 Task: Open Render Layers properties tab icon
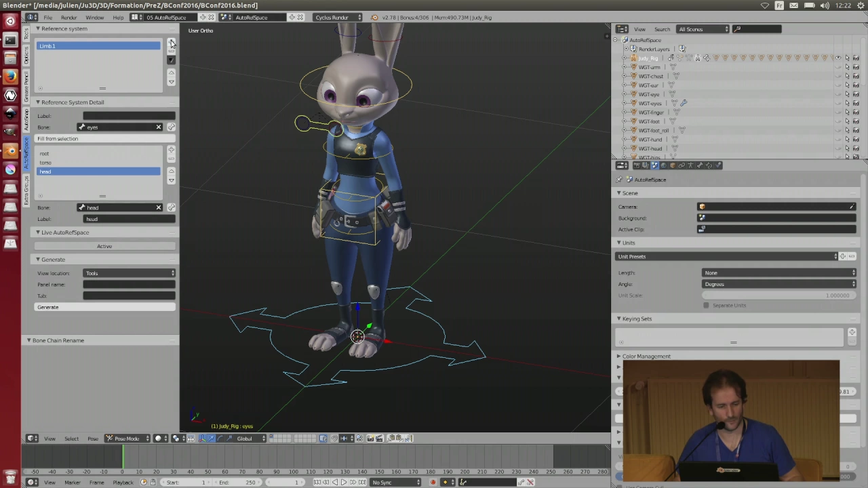[646, 165]
